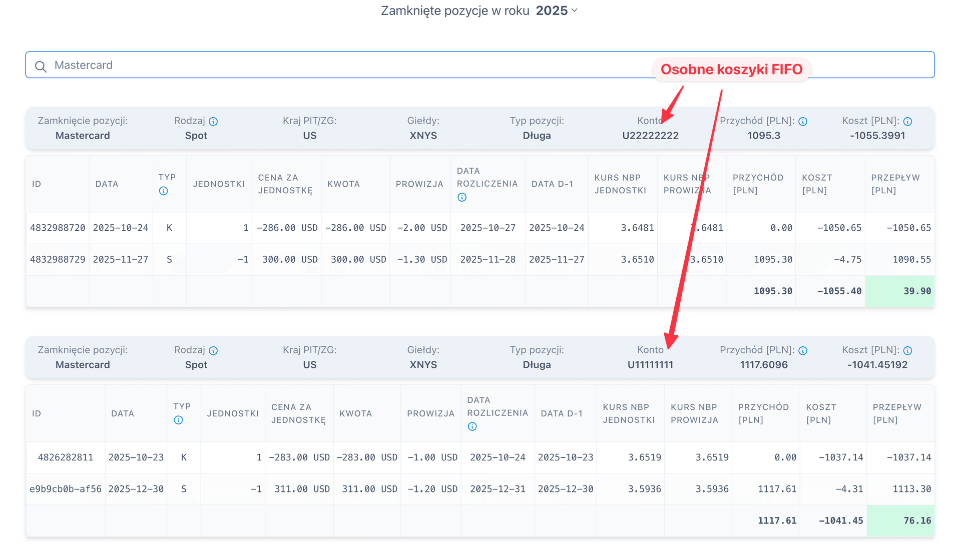The width and height of the screenshot is (961, 560).
Task: Click info icon beside Koszt [PLN] in second header
Action: 907,351
